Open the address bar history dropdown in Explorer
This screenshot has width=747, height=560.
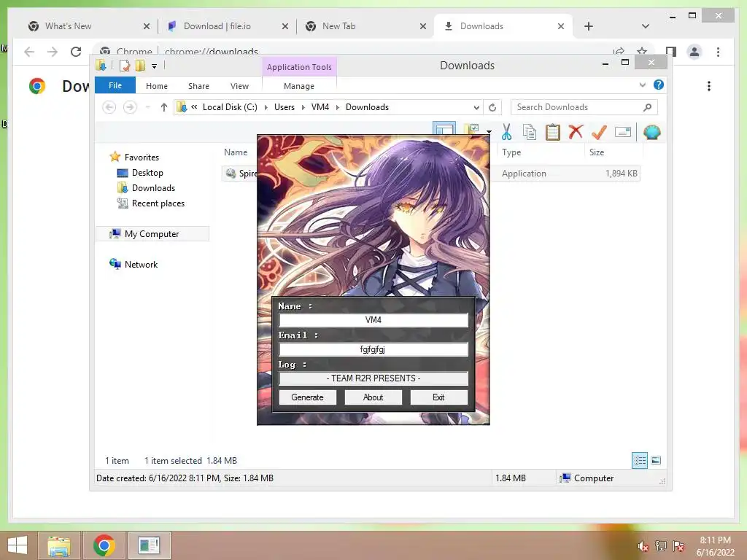pos(476,107)
